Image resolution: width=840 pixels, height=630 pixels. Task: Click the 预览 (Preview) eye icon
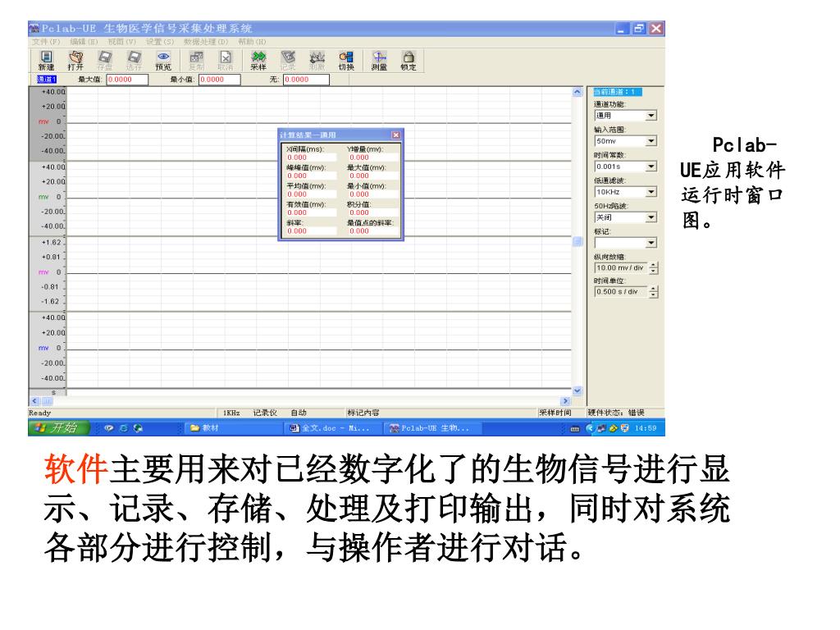(x=163, y=61)
